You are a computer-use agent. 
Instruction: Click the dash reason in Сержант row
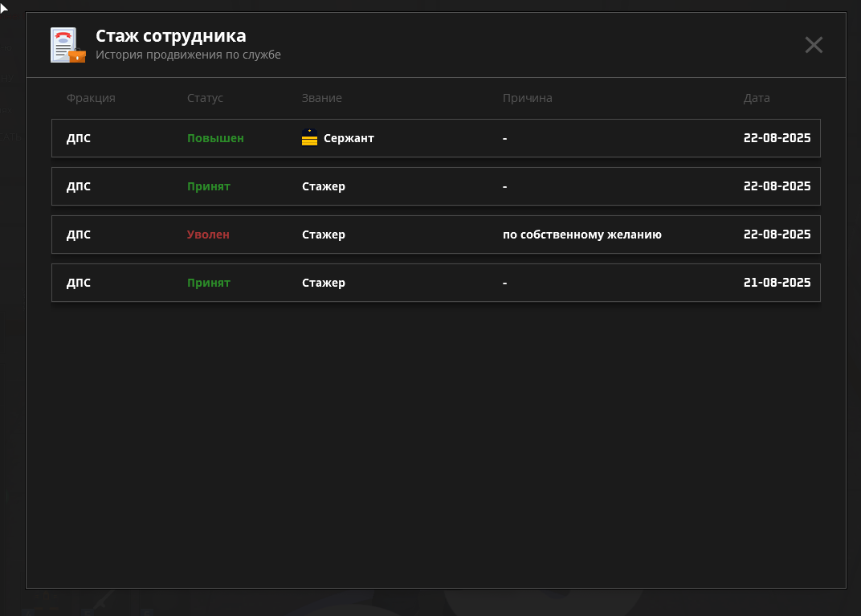coord(504,138)
